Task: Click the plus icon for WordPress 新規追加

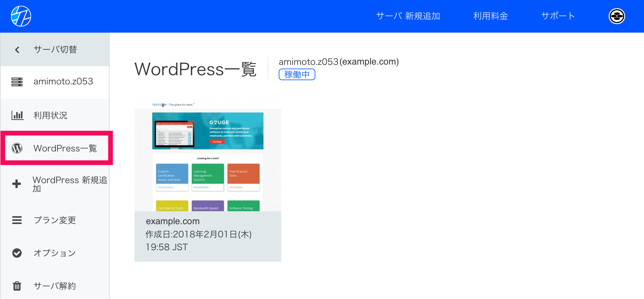Action: click(16, 184)
